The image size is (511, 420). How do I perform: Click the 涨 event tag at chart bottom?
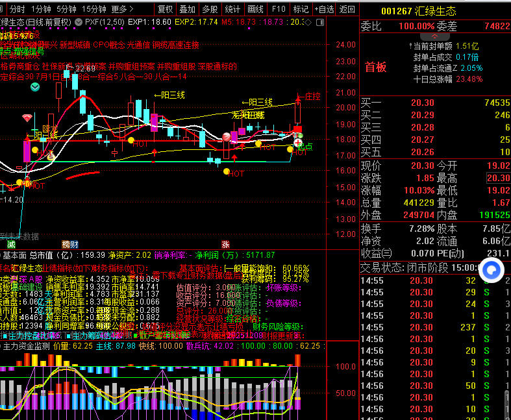pyautogui.click(x=226, y=244)
